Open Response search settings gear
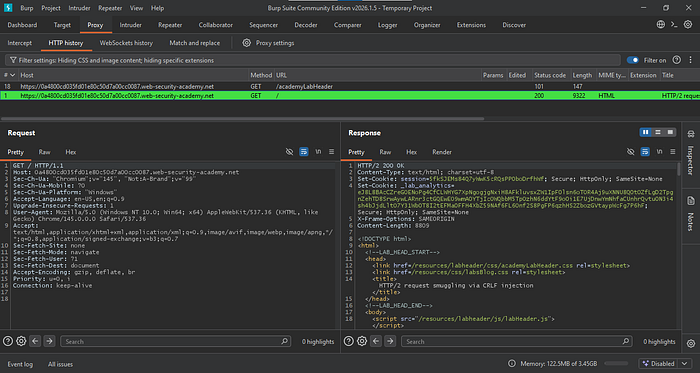The width and height of the screenshot is (700, 373). 362,341
